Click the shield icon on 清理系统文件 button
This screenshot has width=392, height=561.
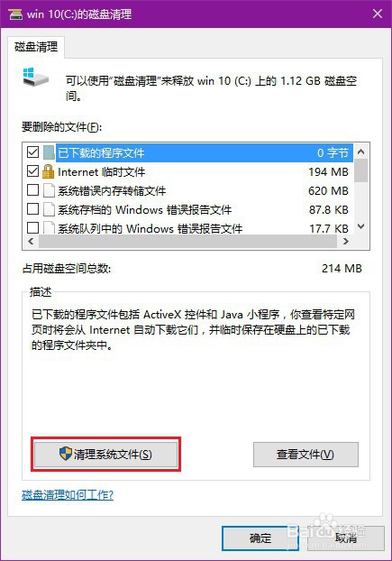tap(66, 454)
